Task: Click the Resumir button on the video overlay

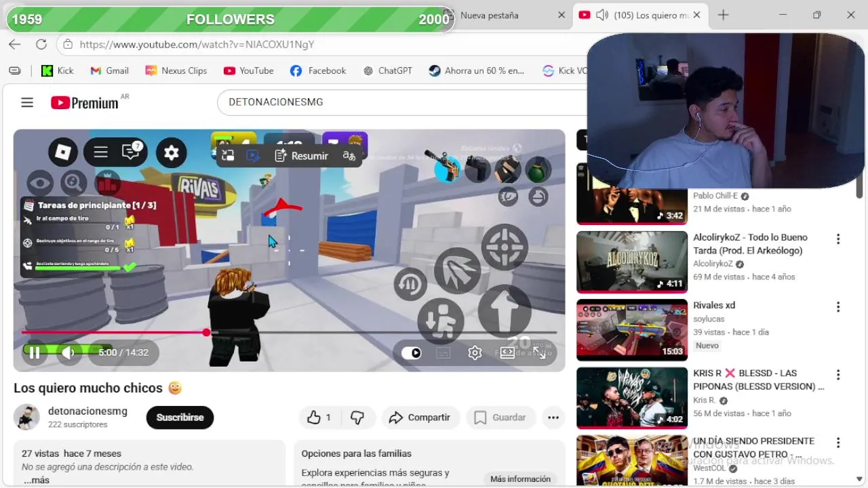Action: [x=302, y=156]
